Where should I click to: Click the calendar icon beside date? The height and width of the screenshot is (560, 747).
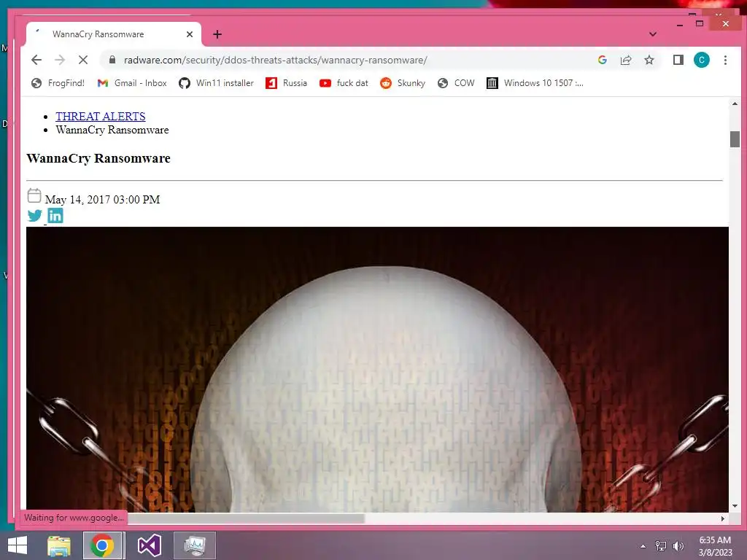[x=34, y=195]
